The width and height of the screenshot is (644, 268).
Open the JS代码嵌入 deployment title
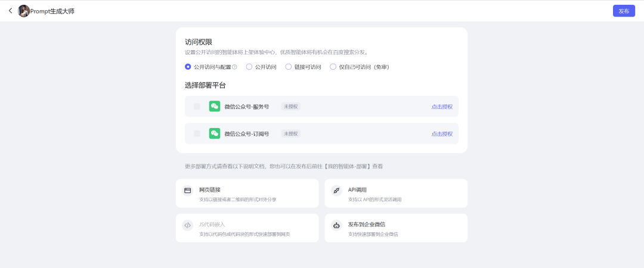tap(212, 225)
